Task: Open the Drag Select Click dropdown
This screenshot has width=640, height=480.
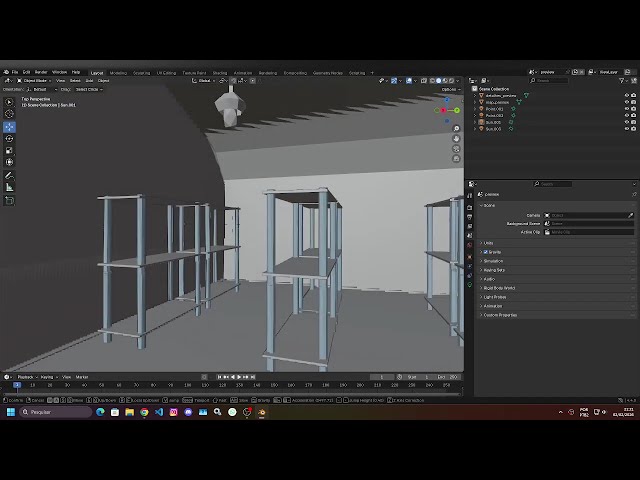Action: 89,89
